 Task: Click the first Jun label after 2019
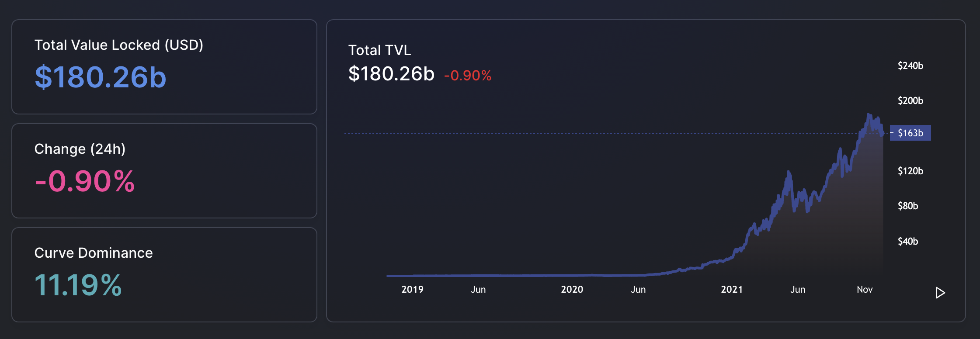tap(479, 289)
